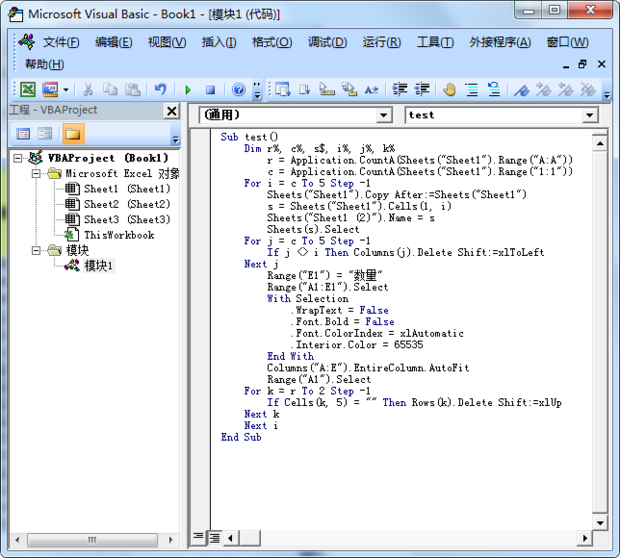Switch to Full Module View button
620x558 pixels.
(215, 537)
